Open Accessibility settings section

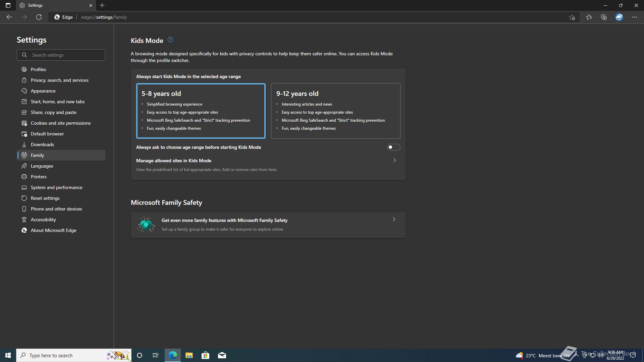pos(61,220)
